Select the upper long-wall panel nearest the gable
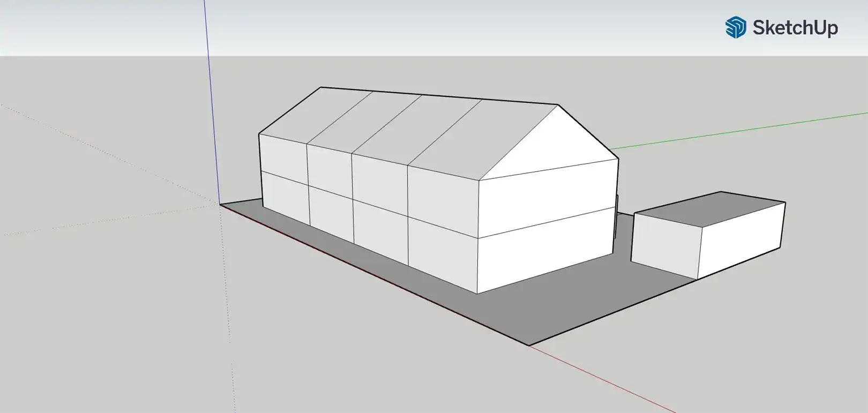The width and height of the screenshot is (868, 413). click(x=443, y=198)
